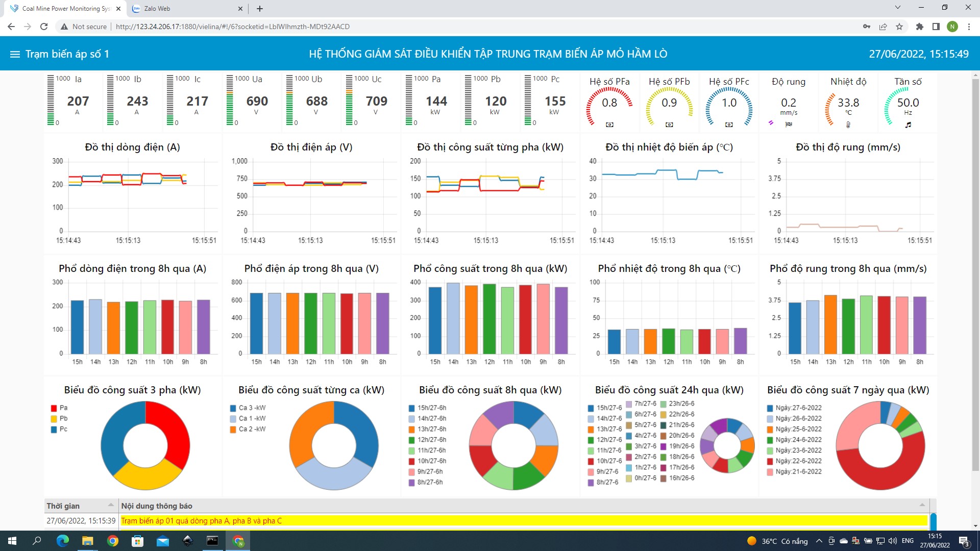Screen dimensions: 980x551
Task: Click the browser address bar URL
Action: click(233, 27)
